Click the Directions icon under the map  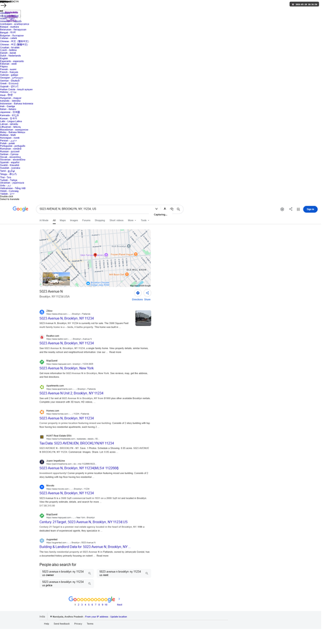[137, 293]
